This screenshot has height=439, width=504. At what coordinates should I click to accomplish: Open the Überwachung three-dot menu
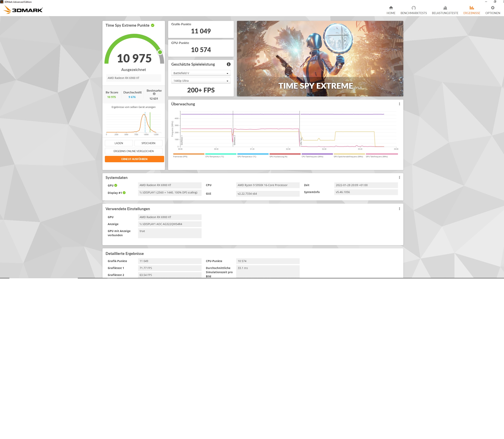point(399,104)
